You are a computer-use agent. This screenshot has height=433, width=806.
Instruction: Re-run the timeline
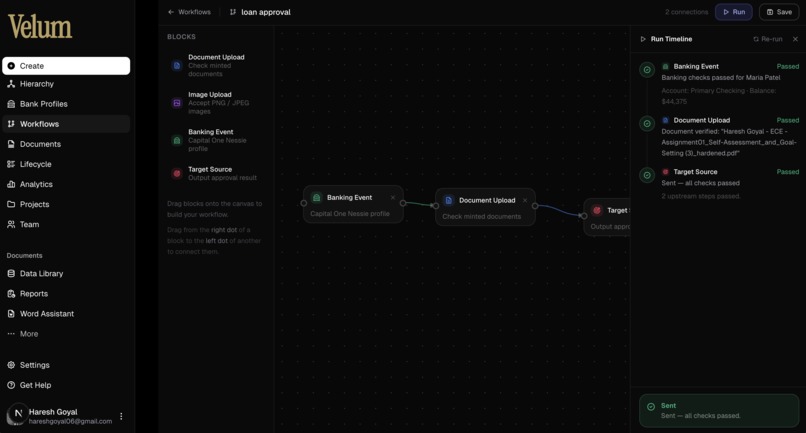tap(767, 39)
